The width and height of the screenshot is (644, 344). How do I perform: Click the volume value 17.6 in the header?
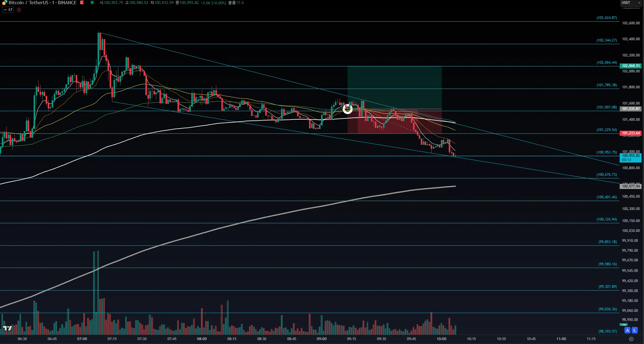(x=240, y=3)
